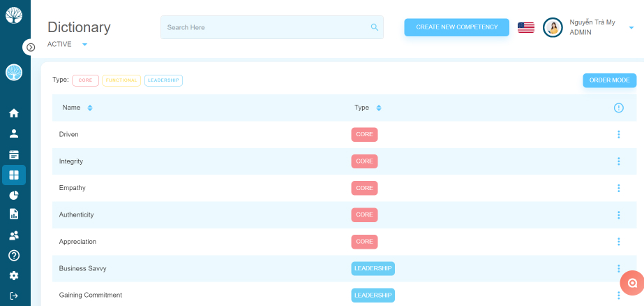Screen dimensions: 644x306
Task: Open the three-dot menu for Authenticity
Action: click(x=619, y=214)
